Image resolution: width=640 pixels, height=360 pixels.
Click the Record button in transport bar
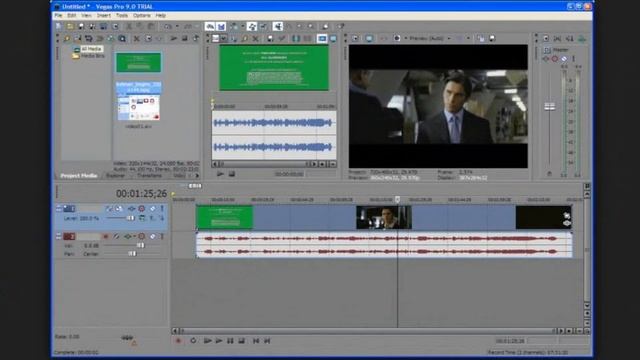tap(178, 340)
